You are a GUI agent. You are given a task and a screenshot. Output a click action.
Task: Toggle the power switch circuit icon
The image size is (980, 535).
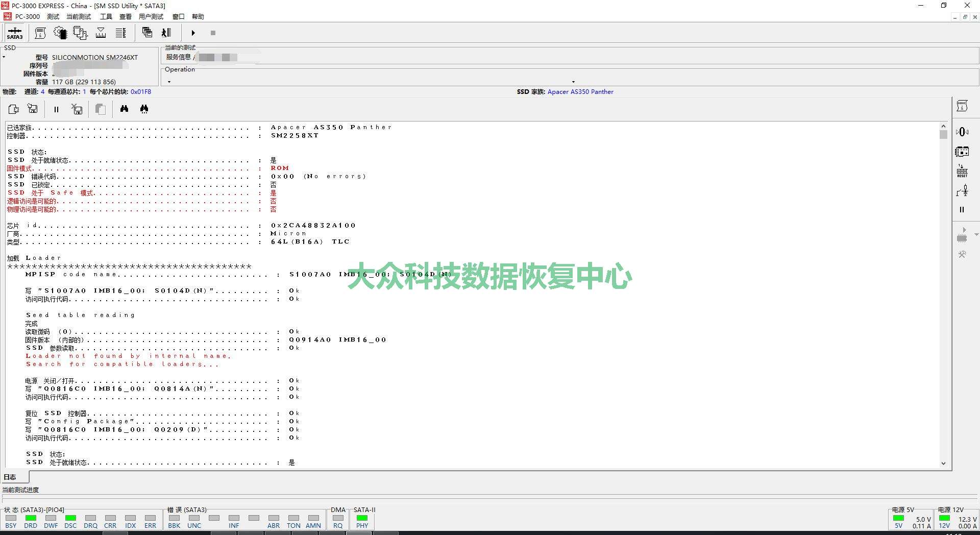(962, 191)
